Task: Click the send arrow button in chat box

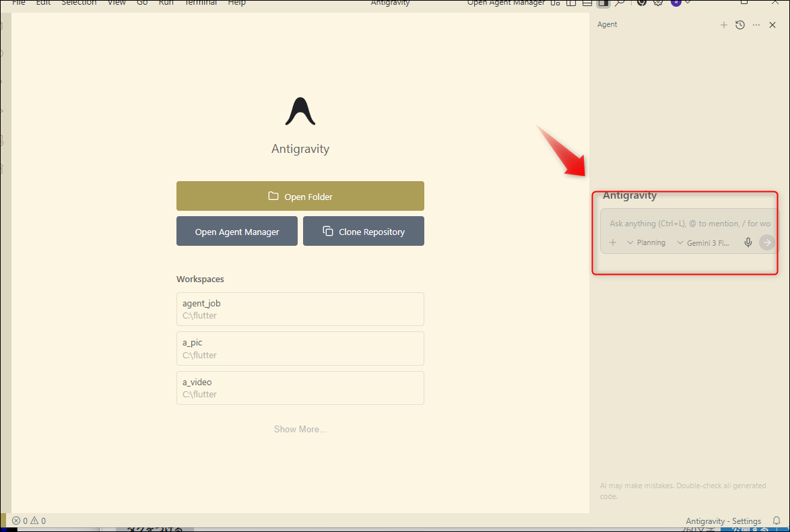Action: tap(767, 242)
